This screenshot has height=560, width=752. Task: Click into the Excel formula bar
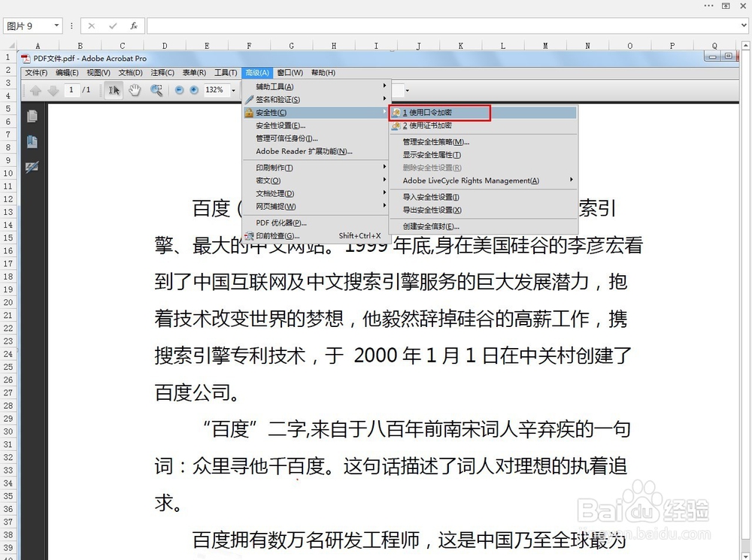pos(443,26)
